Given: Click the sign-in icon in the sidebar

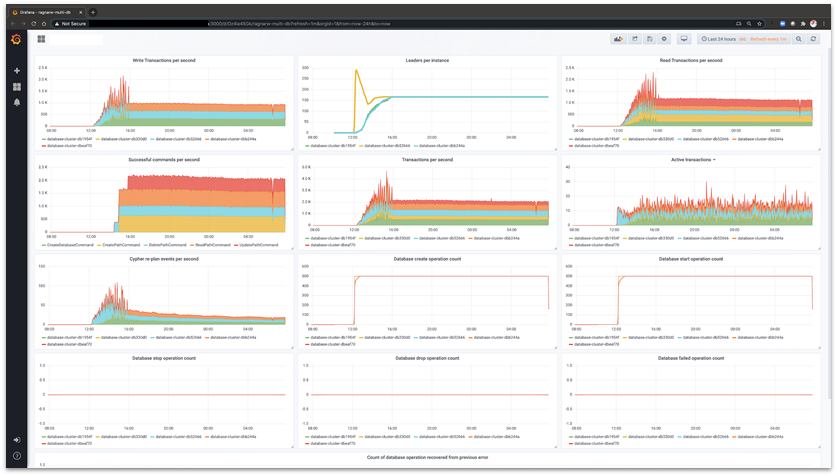Looking at the screenshot, I should [x=17, y=440].
